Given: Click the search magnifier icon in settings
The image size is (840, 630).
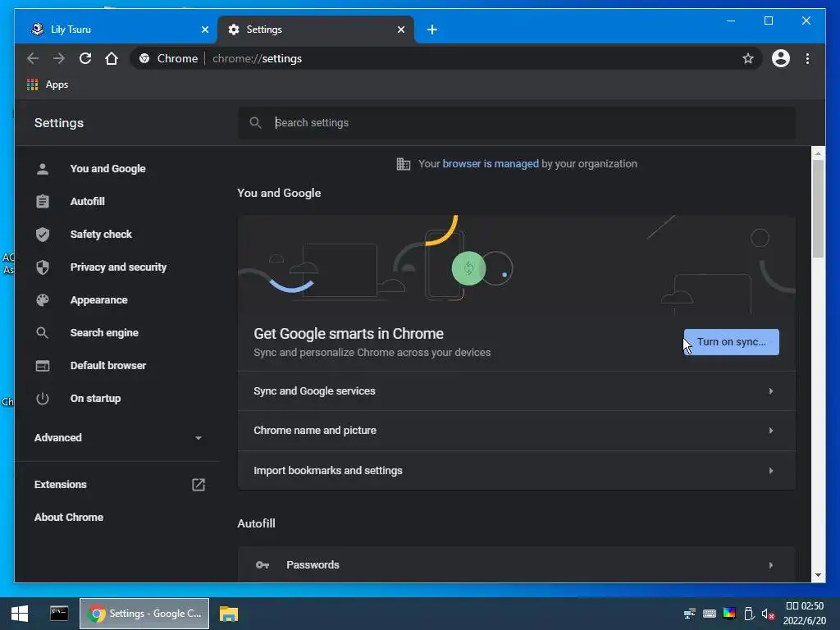Looking at the screenshot, I should [x=256, y=123].
